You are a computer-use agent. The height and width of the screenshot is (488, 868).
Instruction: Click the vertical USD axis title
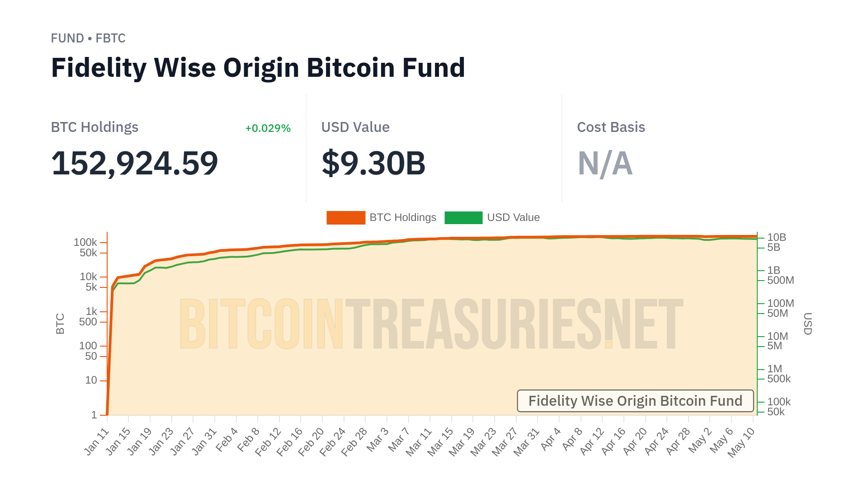point(807,324)
